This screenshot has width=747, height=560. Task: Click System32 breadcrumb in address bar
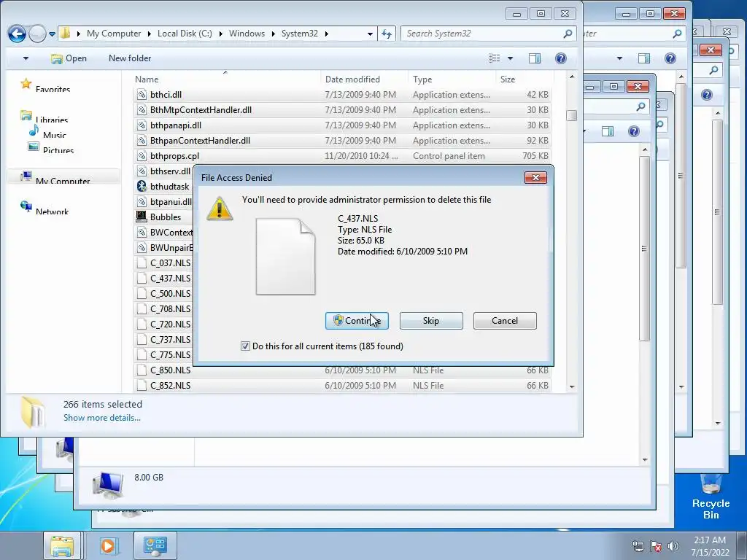pyautogui.click(x=299, y=34)
